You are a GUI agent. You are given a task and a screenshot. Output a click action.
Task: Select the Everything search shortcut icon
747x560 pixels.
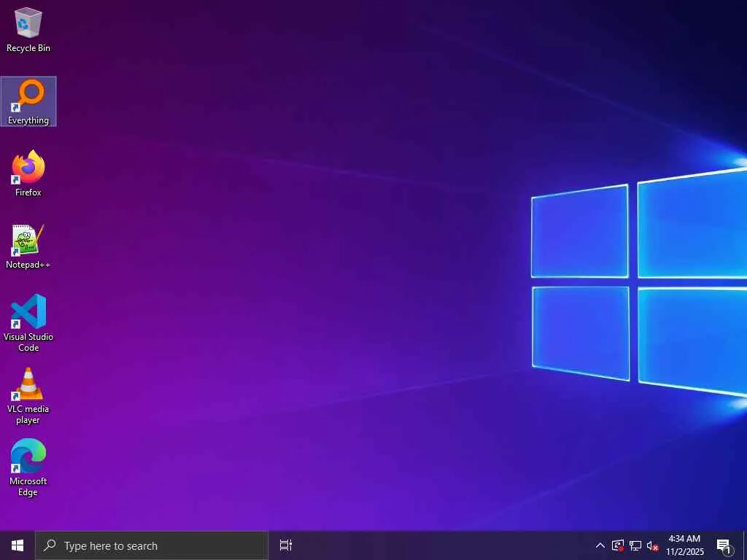pyautogui.click(x=28, y=101)
